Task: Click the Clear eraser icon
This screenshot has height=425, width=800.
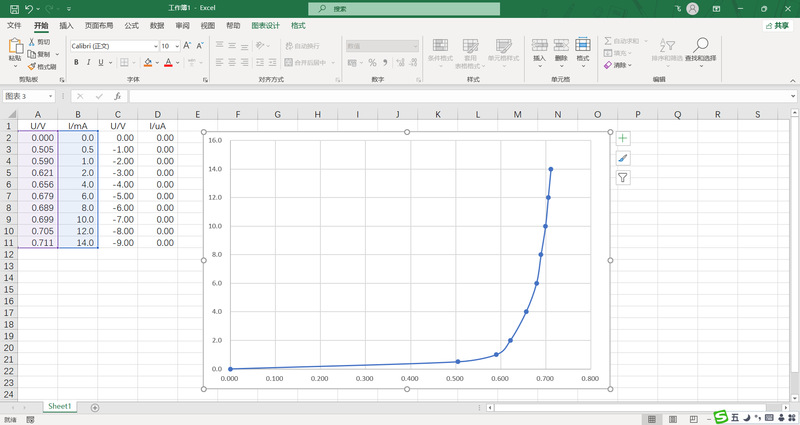Action: 608,65
